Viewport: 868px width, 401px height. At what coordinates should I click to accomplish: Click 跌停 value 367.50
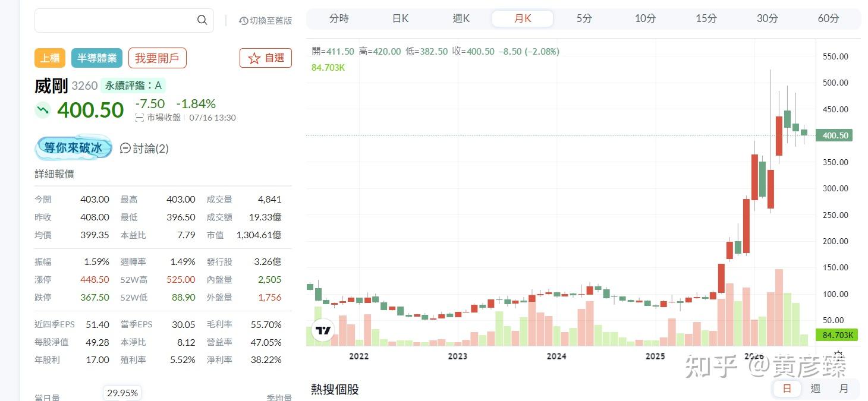coord(95,297)
